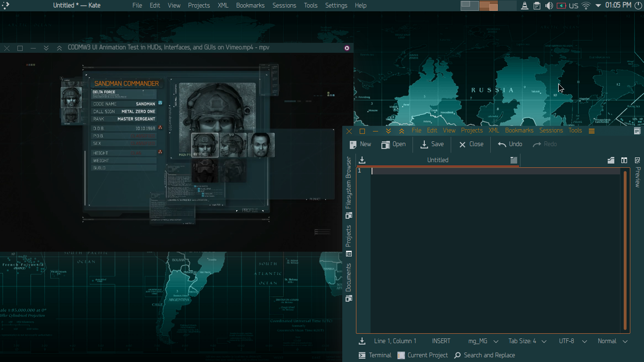The height and width of the screenshot is (362, 644).
Task: Open Projects menu in Kate window titlebar
Action: click(472, 131)
